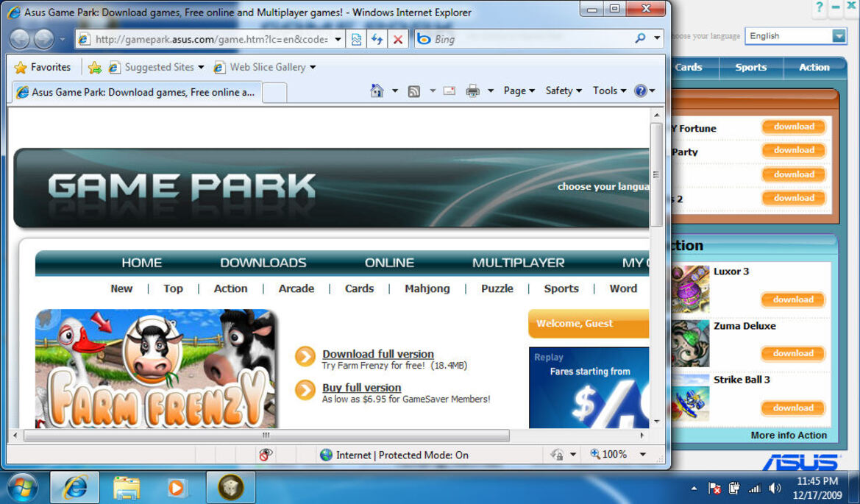This screenshot has height=504, width=860.
Task: Click Add to Favorites Bar star icon
Action: coord(94,68)
